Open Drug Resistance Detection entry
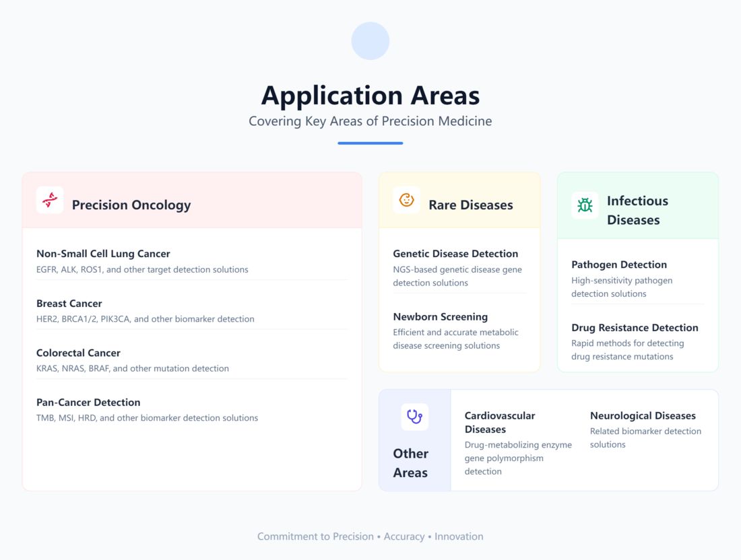 635,328
